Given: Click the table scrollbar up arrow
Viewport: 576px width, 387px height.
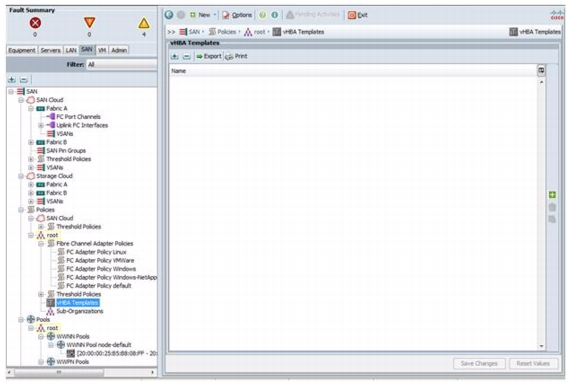Looking at the screenshot, I should [541, 82].
